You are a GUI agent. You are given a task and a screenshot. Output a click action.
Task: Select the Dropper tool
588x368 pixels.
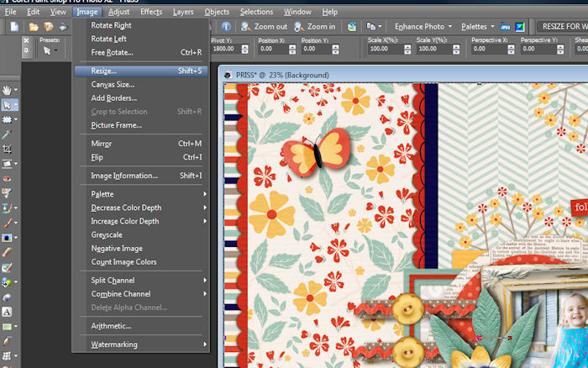[x=7, y=134]
